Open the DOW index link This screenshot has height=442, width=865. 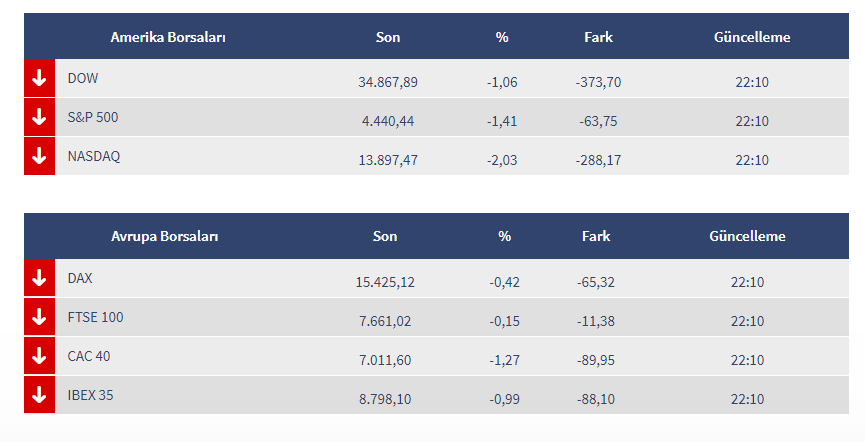pyautogui.click(x=83, y=78)
